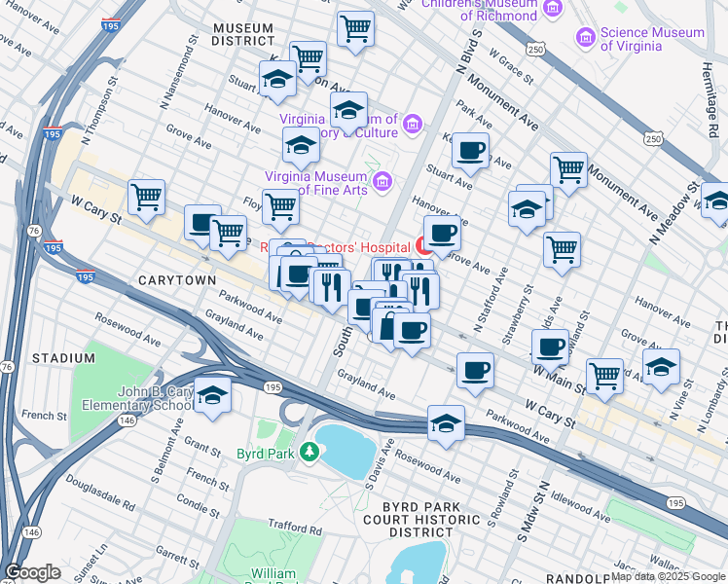This screenshot has width=728, height=584.
Task: Click the school marker beside the Stuart Ave label near Museum District
Action: click(277, 80)
